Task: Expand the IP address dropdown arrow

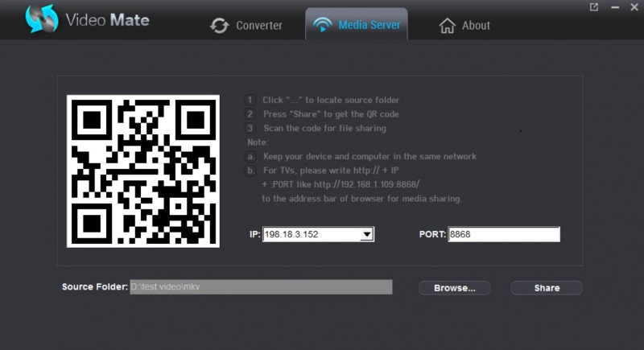Action: [x=366, y=234]
